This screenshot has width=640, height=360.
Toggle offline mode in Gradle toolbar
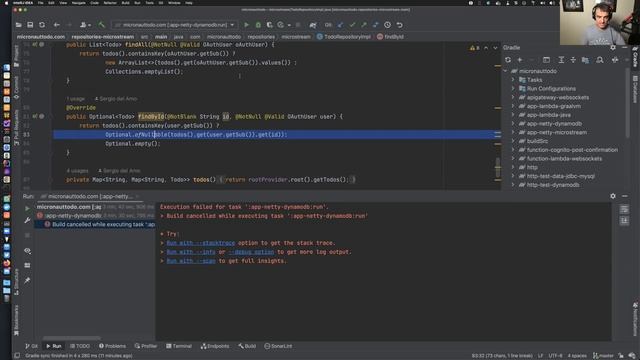[615, 60]
